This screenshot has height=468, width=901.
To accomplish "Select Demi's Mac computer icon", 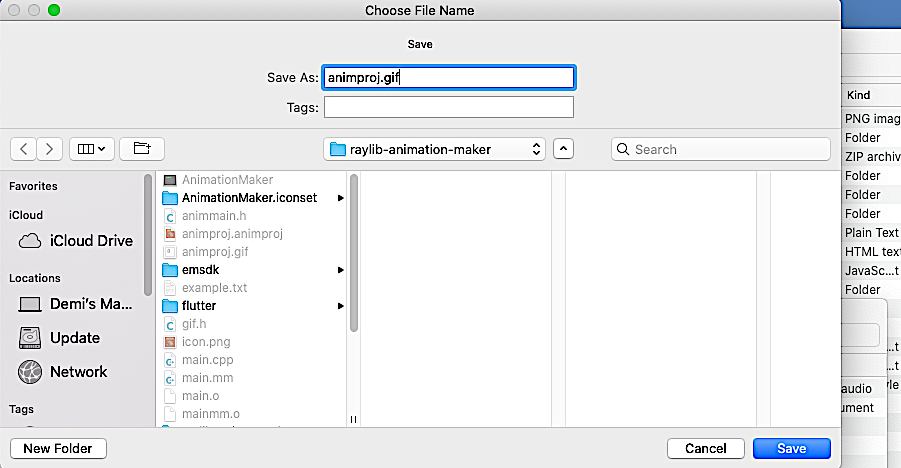I will point(31,304).
